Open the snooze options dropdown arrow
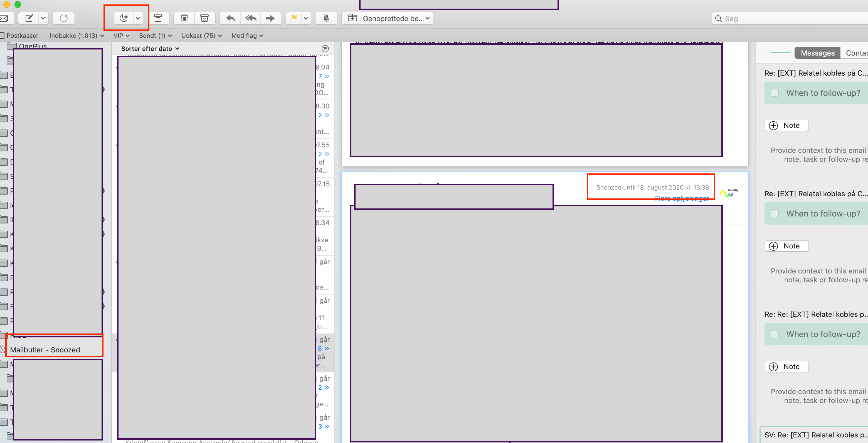868x443 pixels. 137,18
